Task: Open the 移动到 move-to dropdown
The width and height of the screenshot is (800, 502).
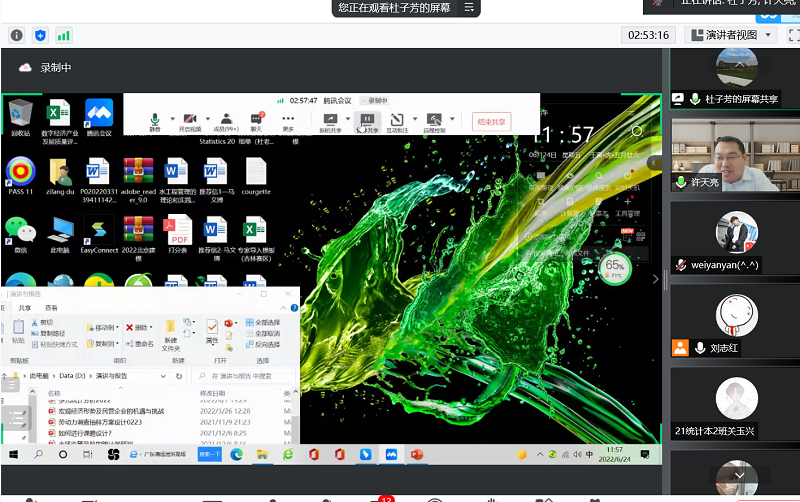Action: click(x=103, y=328)
